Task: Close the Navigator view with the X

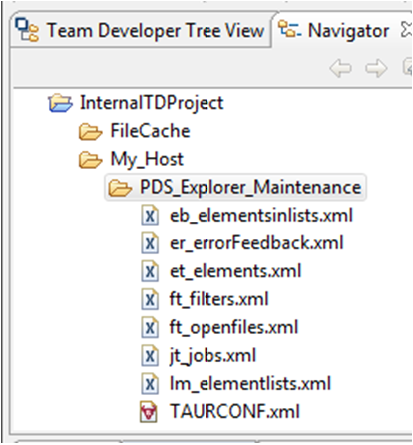Action: 407,30
